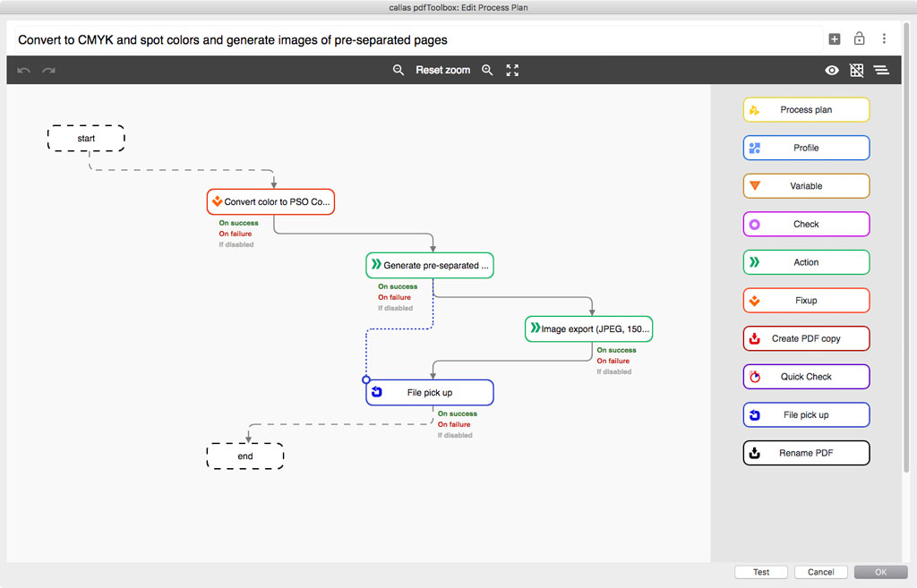Select the Generate pre-separated node

[430, 265]
